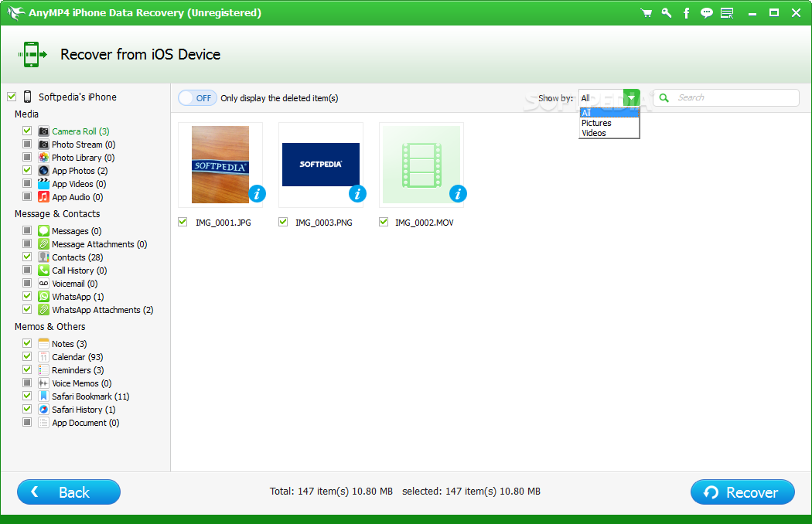Toggle the only display deleted items switch

(197, 98)
